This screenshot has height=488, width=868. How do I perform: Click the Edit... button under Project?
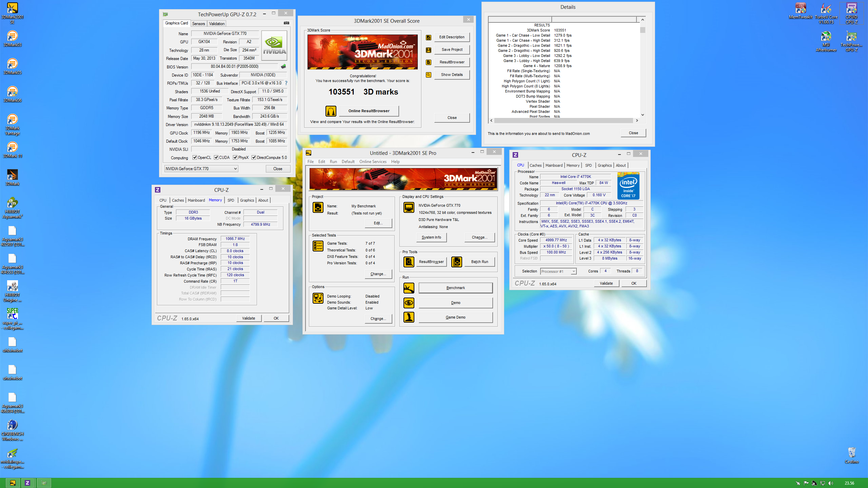(378, 223)
